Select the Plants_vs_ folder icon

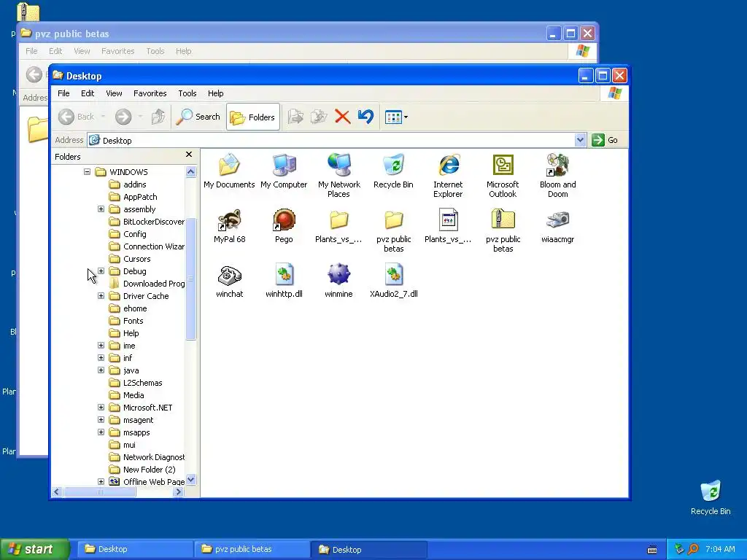[338, 220]
